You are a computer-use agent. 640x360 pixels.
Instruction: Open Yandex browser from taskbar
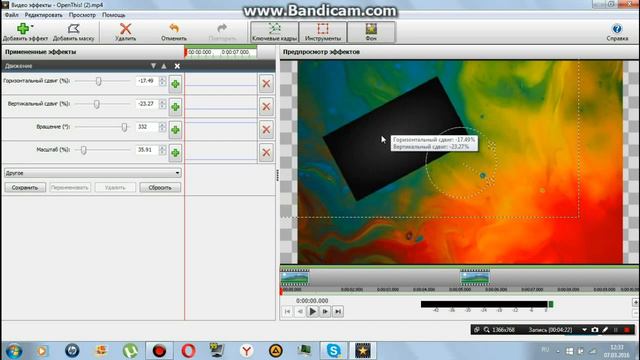(x=246, y=351)
